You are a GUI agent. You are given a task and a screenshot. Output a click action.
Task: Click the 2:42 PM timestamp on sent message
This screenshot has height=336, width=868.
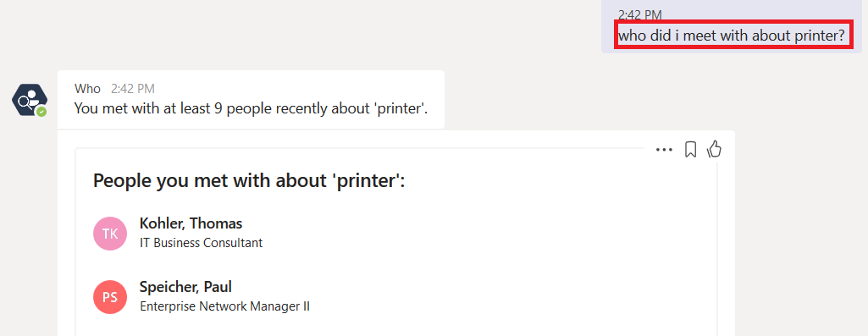tap(640, 15)
